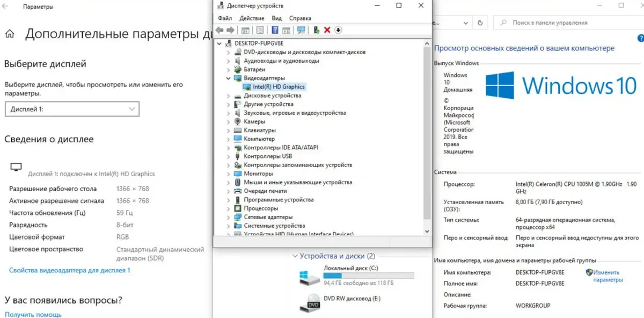Collapse the Видеоадаптеры category
The image size is (644, 318).
(x=228, y=78)
